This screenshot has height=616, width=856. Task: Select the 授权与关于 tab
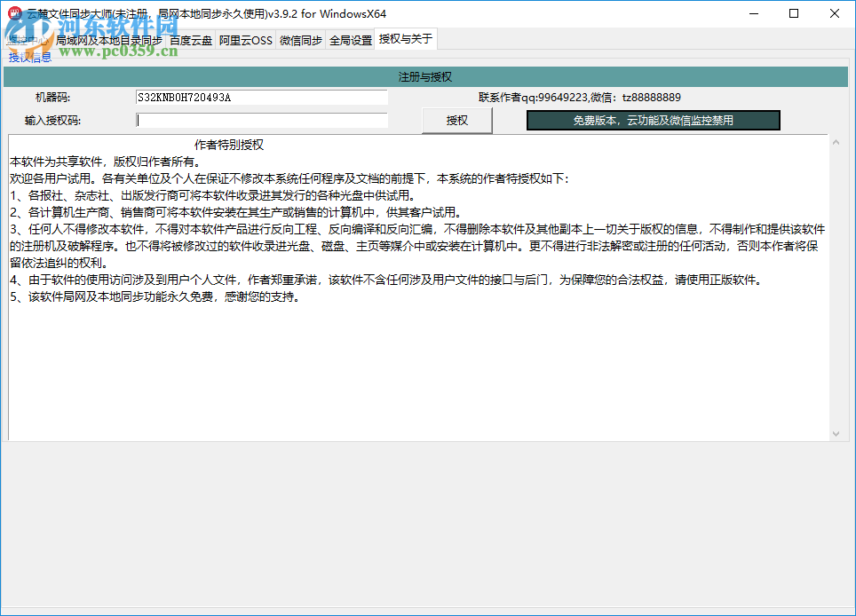click(406, 39)
